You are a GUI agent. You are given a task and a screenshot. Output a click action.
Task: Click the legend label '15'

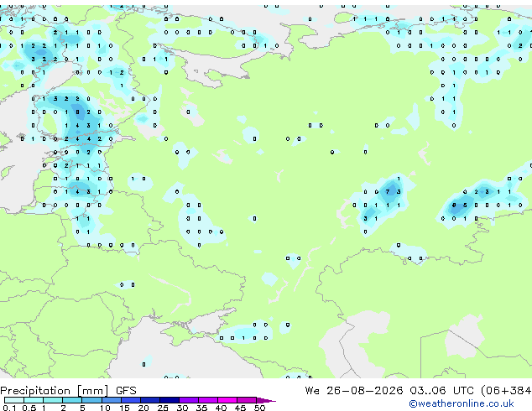[x=124, y=408]
